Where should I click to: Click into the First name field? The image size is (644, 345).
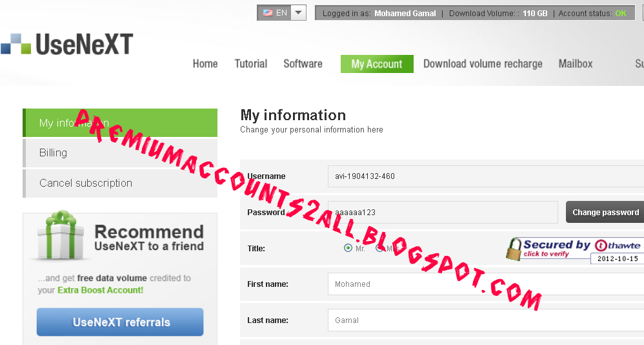click(486, 284)
